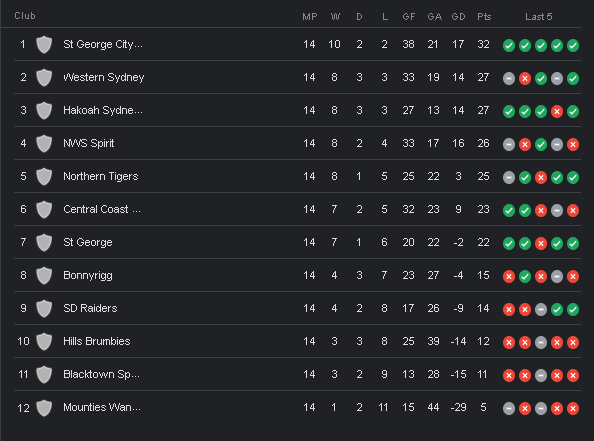
Task: Click the MP column header
Action: 310,17
